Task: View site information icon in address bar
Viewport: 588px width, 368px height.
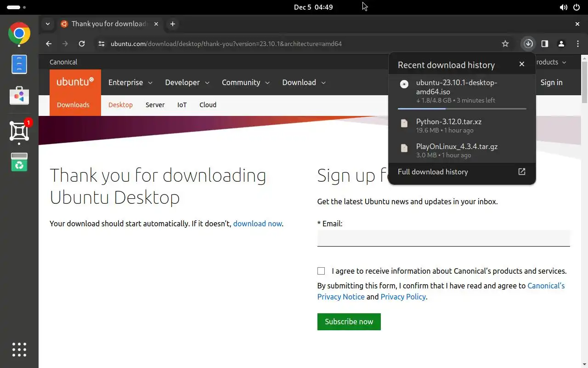Action: (102, 44)
